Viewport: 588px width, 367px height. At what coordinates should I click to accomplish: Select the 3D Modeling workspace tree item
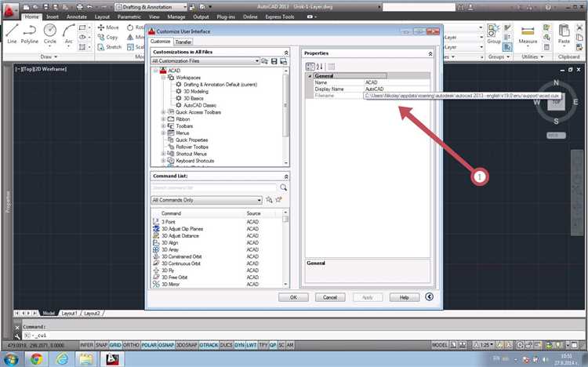coord(196,91)
